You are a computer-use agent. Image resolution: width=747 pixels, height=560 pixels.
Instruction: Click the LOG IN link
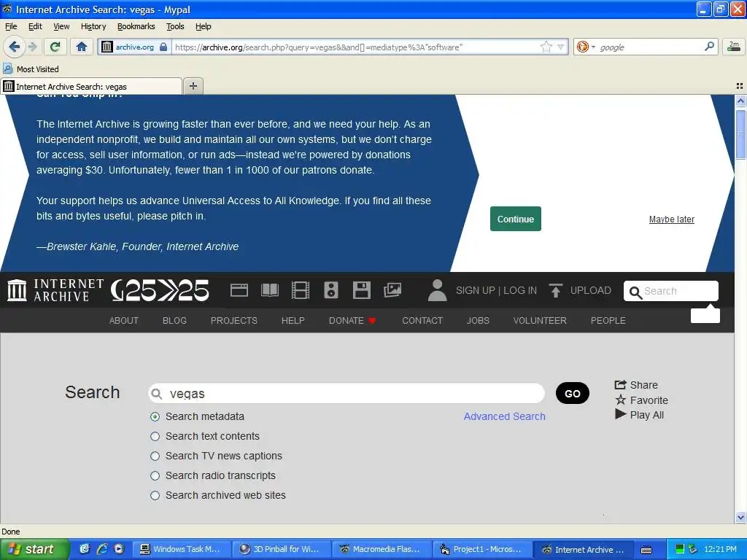click(519, 290)
